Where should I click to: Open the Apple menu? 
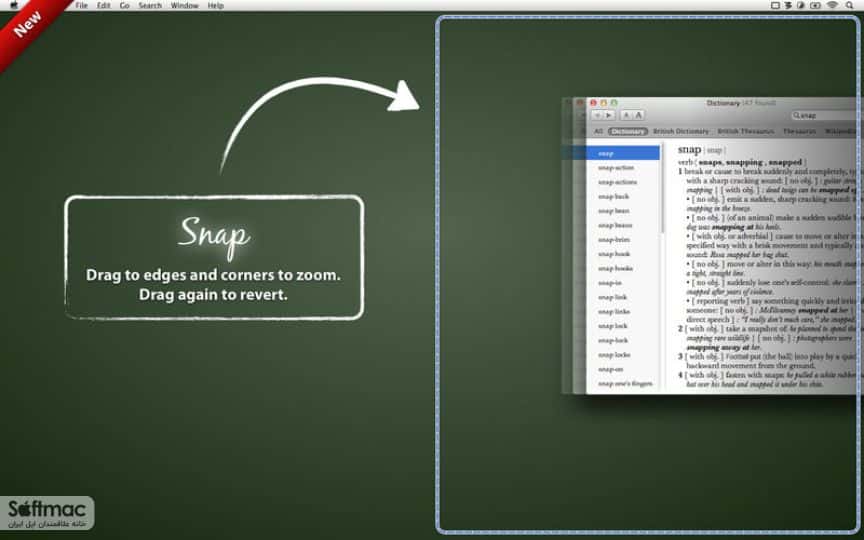click(14, 5)
